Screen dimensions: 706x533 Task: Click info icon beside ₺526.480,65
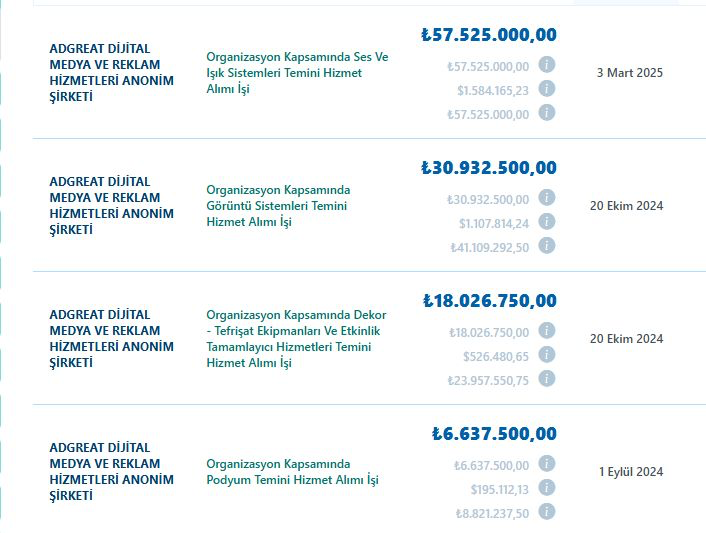pyautogui.click(x=547, y=355)
